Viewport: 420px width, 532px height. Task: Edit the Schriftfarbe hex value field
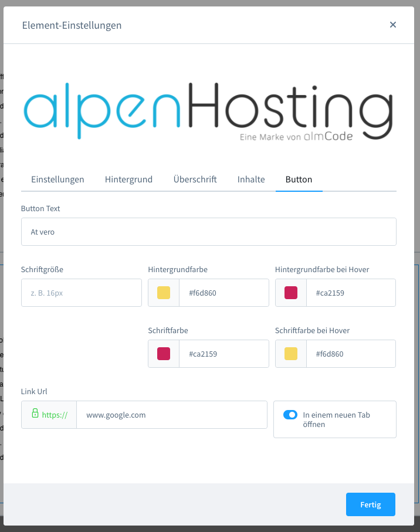224,354
